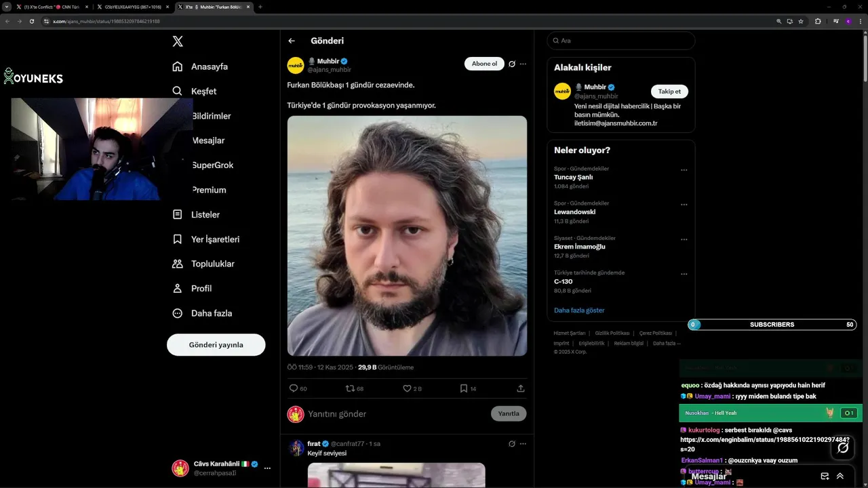This screenshot has width=868, height=488.
Task: Open Bildirimler notifications
Action: (x=212, y=116)
